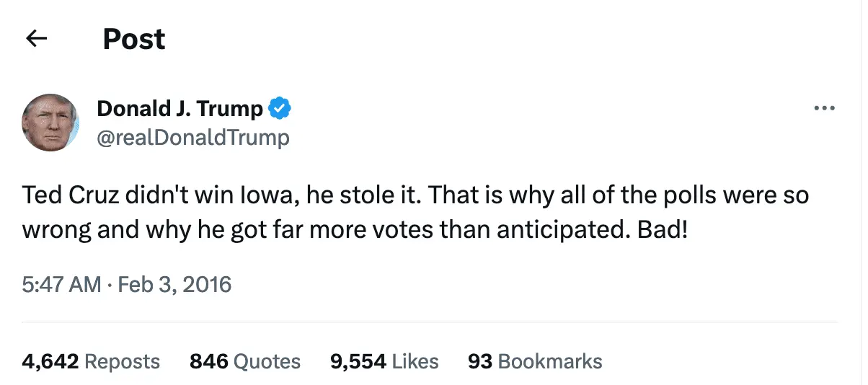868x385 pixels.
Task: Click the Donald J. Trump display name
Action: click(180, 109)
